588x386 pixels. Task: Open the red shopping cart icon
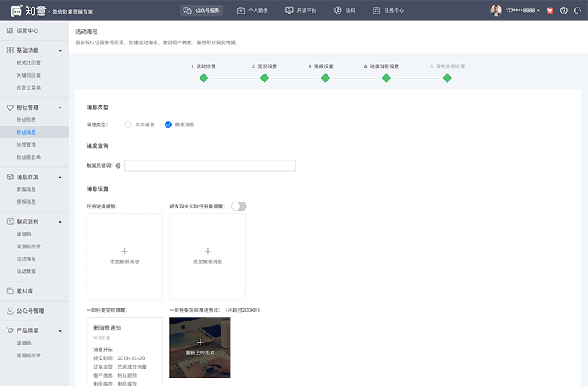(x=550, y=11)
